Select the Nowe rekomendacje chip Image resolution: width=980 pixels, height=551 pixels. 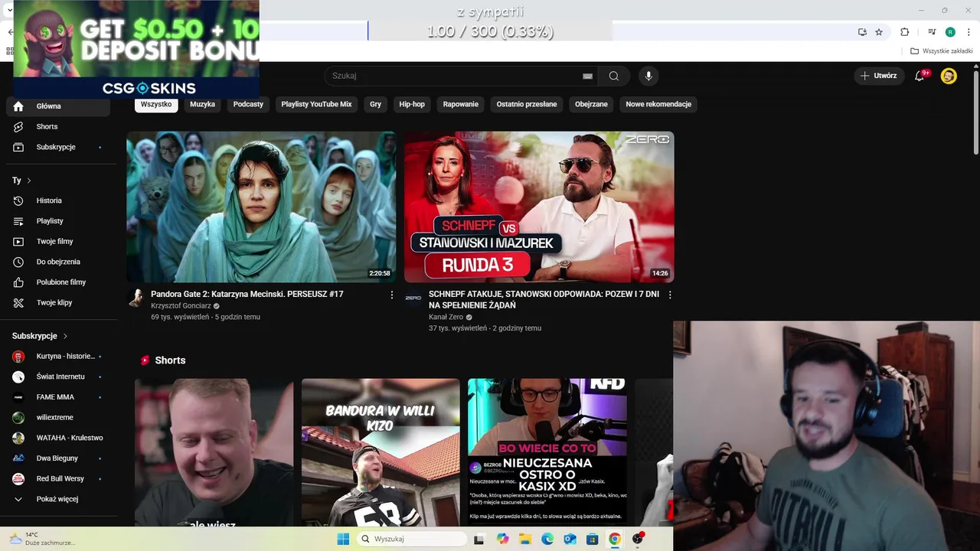tap(658, 104)
